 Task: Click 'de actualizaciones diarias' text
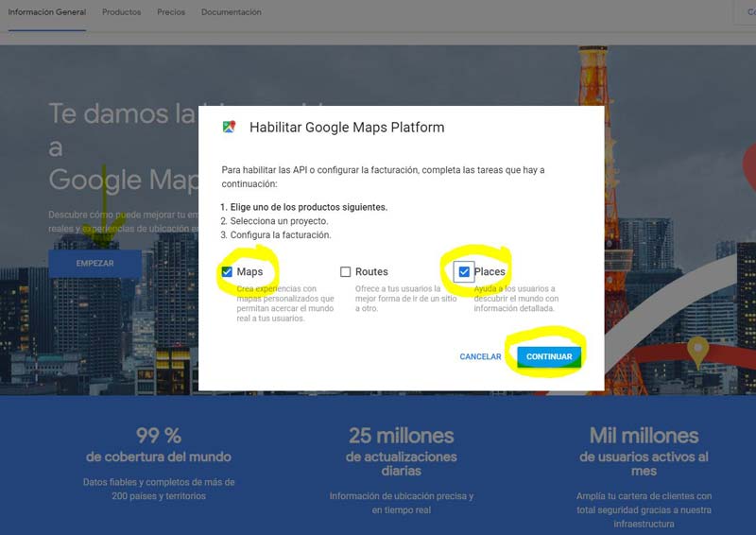pyautogui.click(x=401, y=463)
